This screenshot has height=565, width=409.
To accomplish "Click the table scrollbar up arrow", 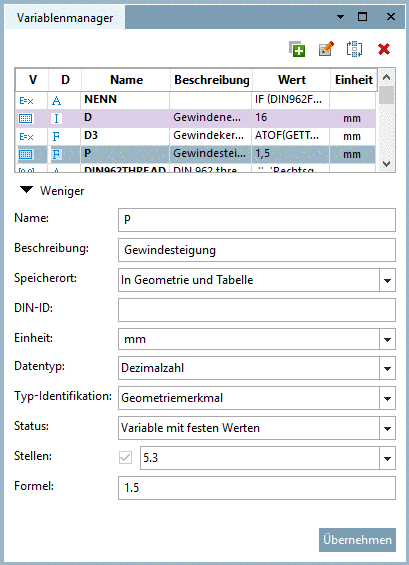I will (386, 77).
